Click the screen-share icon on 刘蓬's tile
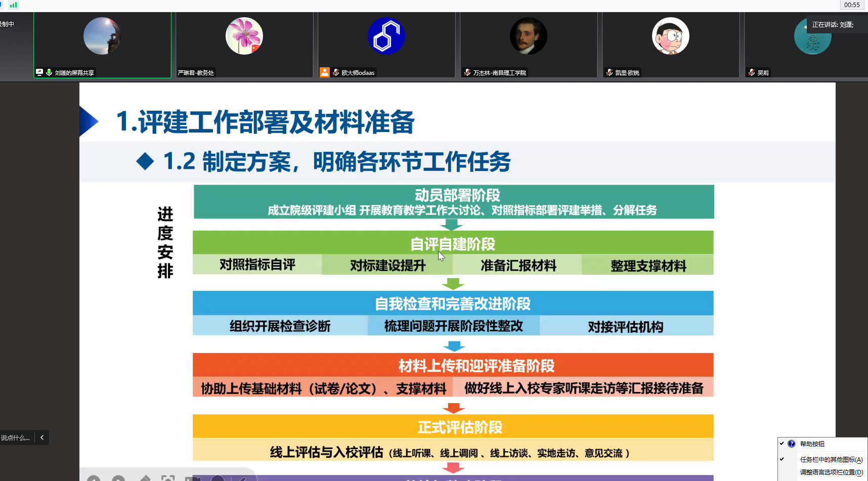Screen dimensions: 868x481 click(39, 72)
